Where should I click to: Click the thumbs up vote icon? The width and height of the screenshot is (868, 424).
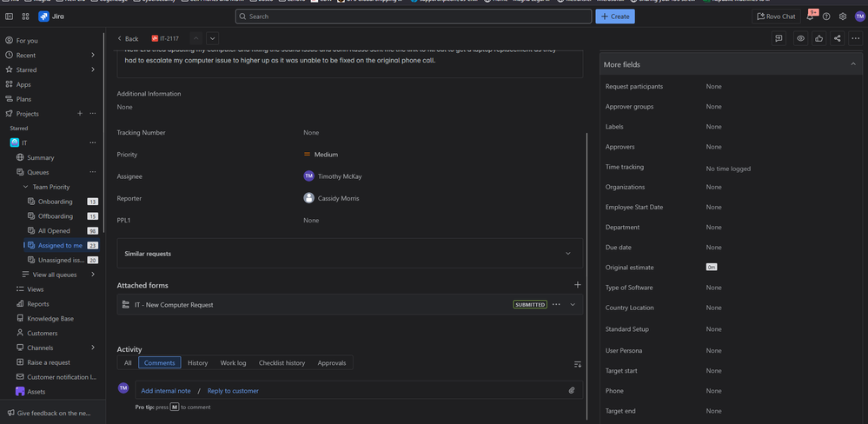pos(818,38)
